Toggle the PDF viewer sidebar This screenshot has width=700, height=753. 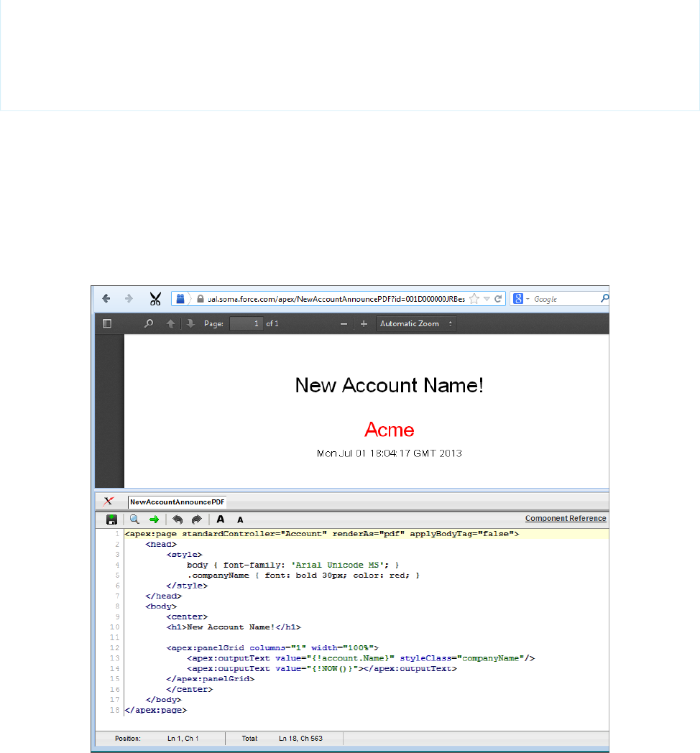[x=107, y=323]
